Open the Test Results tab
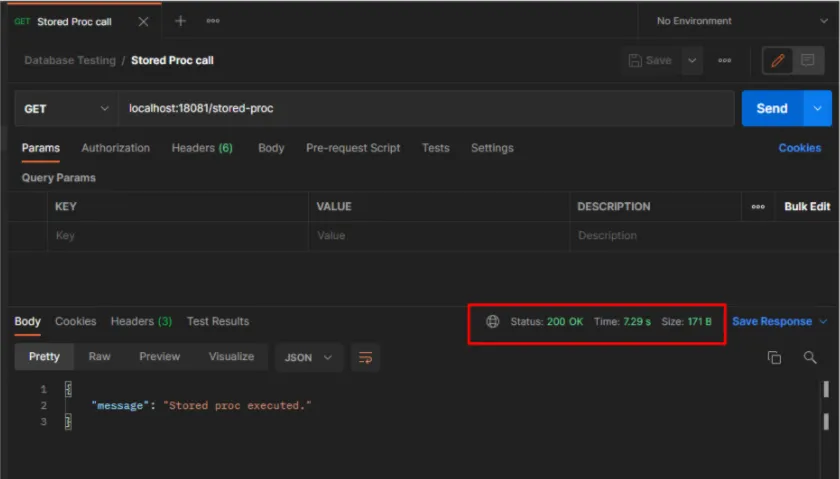The image size is (840, 479). (218, 321)
